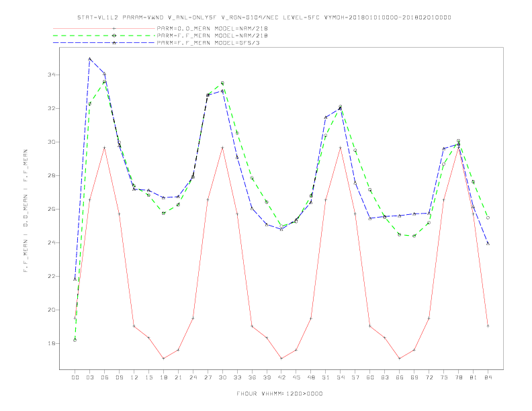Click x-axis forecast hour label 75
This screenshot has width=532, height=411.
(443, 377)
